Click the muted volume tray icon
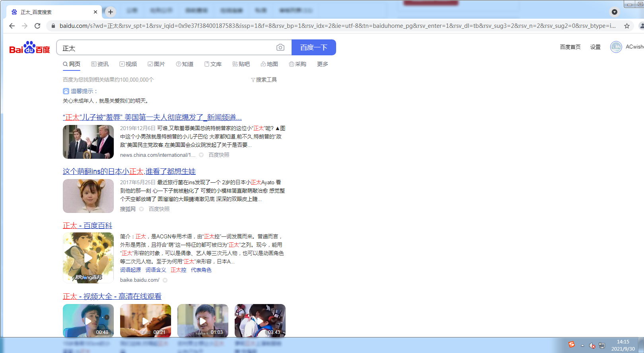Image resolution: width=644 pixels, height=353 pixels. click(x=592, y=345)
